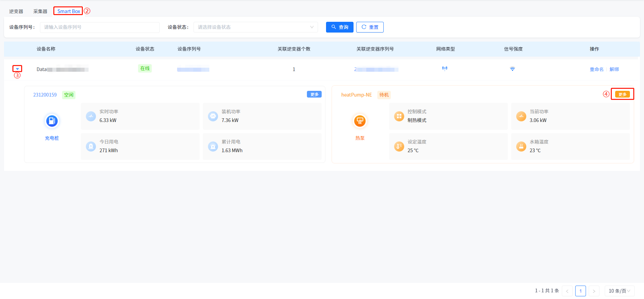Image resolution: width=644 pixels, height=299 pixels.
Task: Switch to the 逆变器 tab
Action: coord(16,11)
